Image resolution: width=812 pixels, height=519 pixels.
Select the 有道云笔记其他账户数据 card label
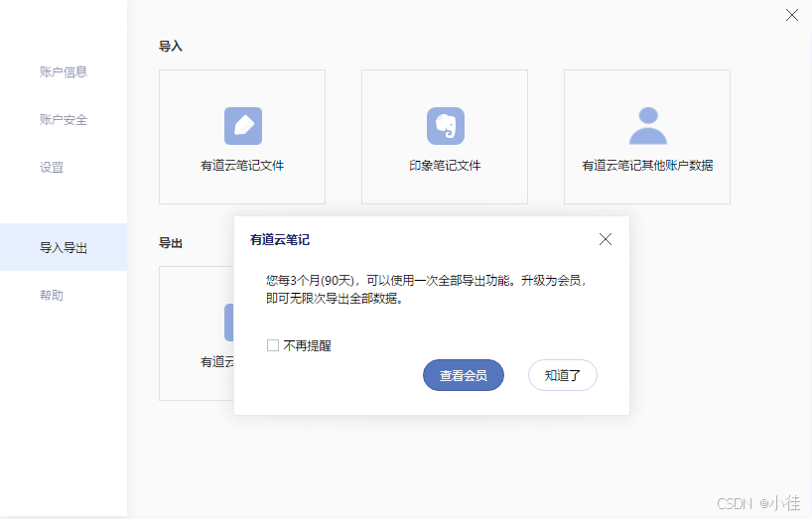coord(647,165)
